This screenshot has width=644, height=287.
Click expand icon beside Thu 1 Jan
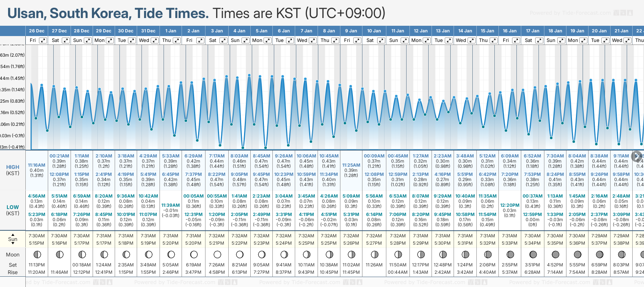(177, 40)
